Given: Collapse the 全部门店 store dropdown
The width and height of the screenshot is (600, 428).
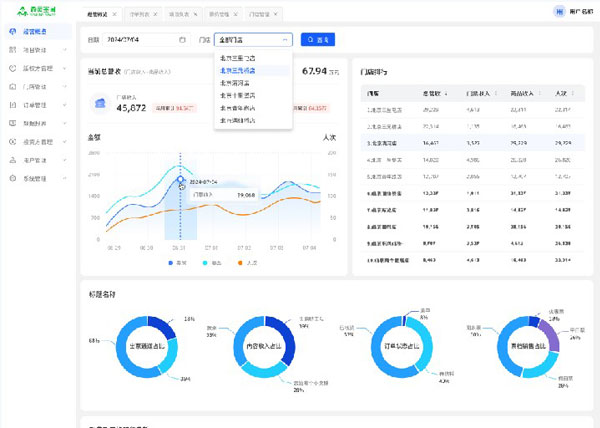Looking at the screenshot, I should pos(285,40).
